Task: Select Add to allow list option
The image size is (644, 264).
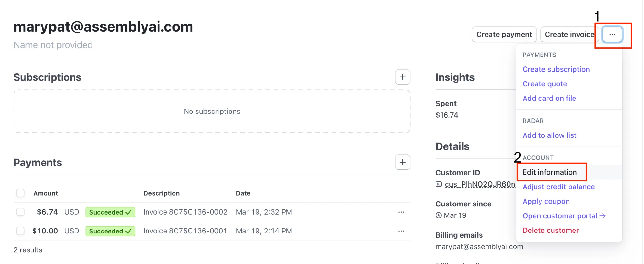Action: (x=549, y=135)
